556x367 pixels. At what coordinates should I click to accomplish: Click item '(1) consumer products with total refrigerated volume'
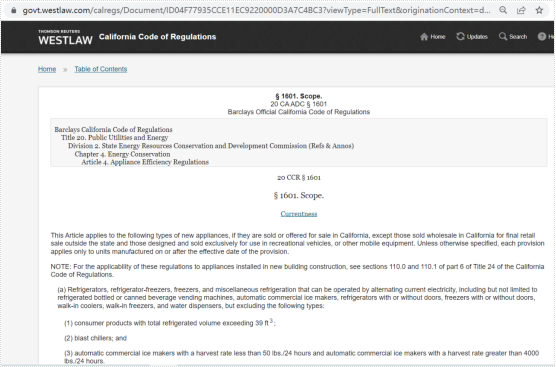coord(169,323)
